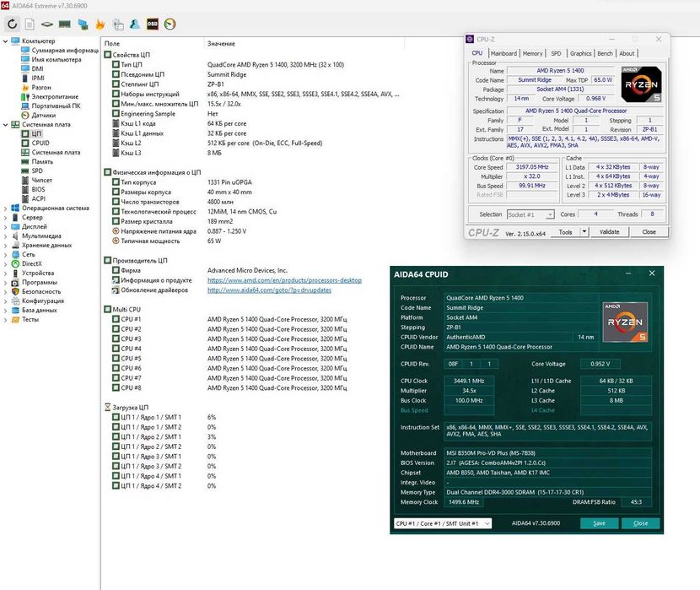Click the drive-shaped toolbar icon
700x590 pixels.
[x=47, y=24]
